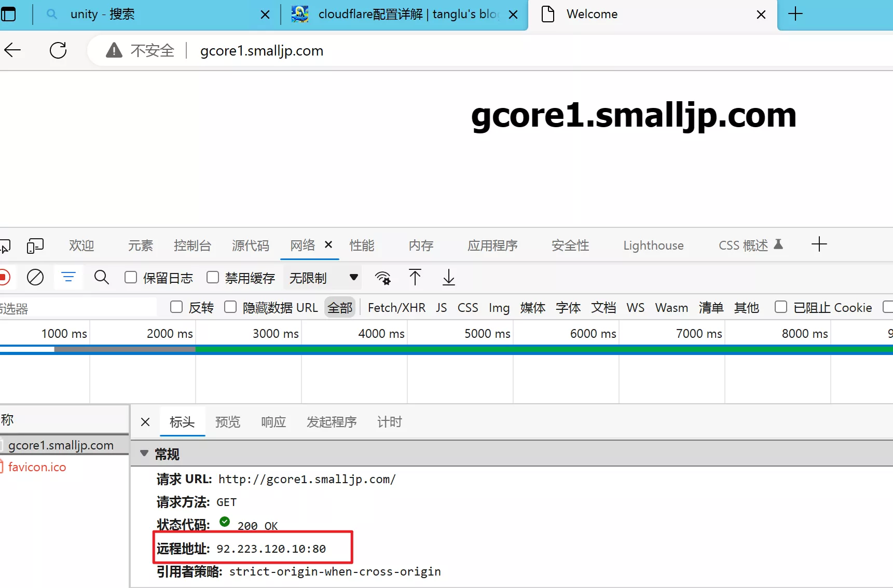Select the WS requests filter
Screen dimensions: 893x588
[635, 307]
